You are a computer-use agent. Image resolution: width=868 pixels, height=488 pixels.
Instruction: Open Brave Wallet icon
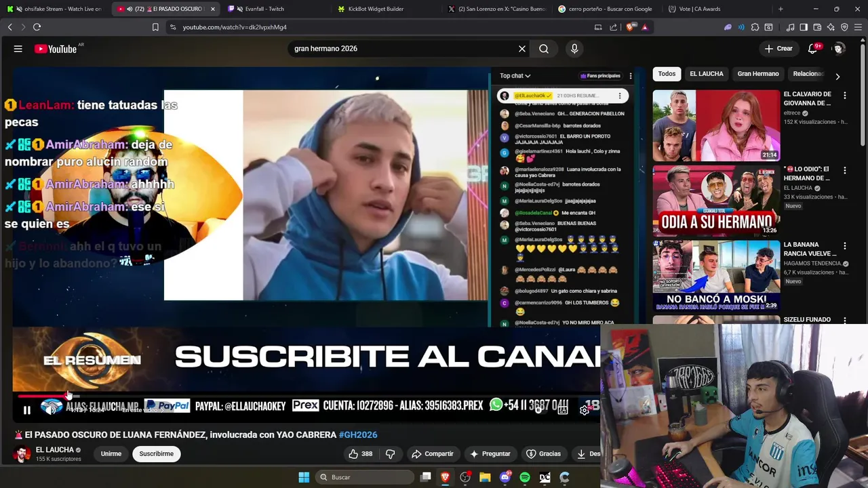(x=817, y=27)
